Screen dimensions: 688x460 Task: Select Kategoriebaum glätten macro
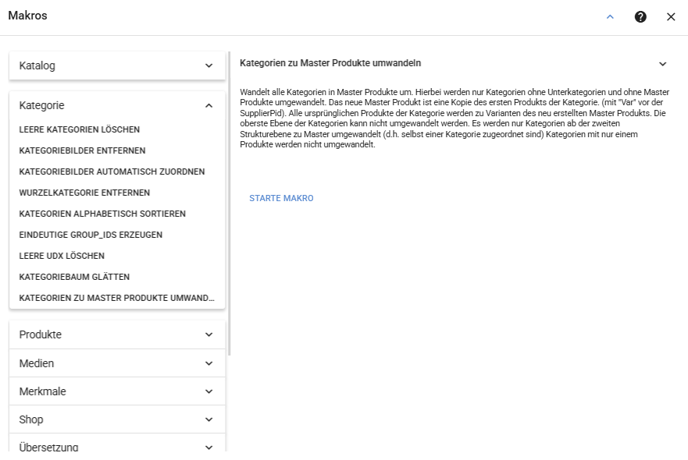(74, 277)
